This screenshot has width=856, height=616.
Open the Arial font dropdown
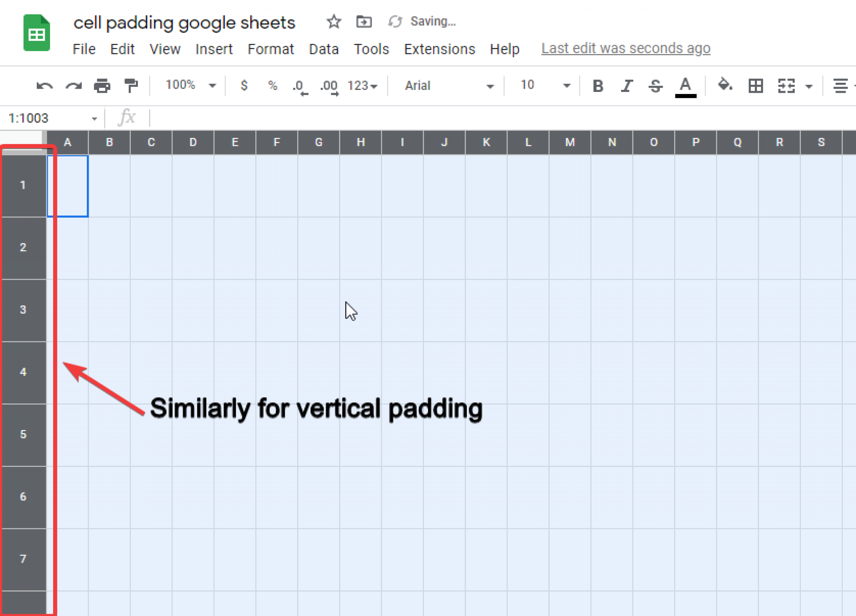coord(449,86)
